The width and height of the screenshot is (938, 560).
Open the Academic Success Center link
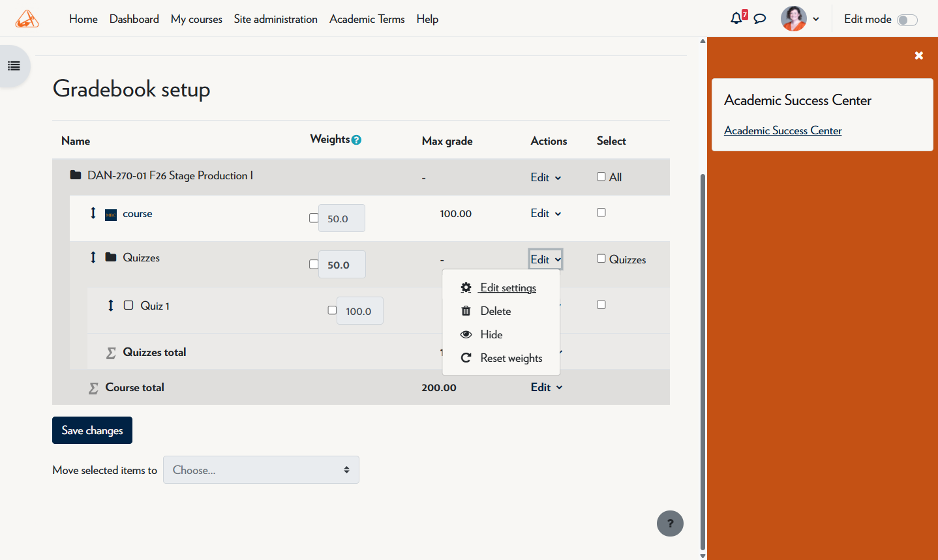pyautogui.click(x=783, y=130)
